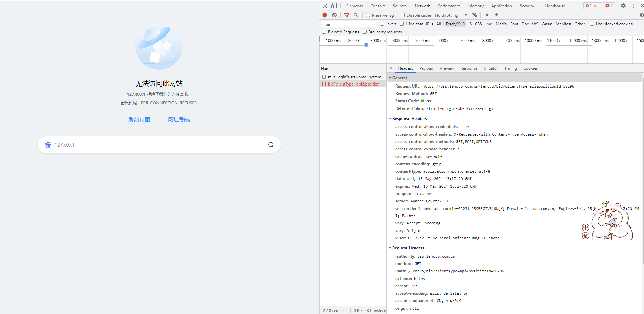Filter requests by CSS type
The width and height of the screenshot is (644, 314).
click(478, 24)
